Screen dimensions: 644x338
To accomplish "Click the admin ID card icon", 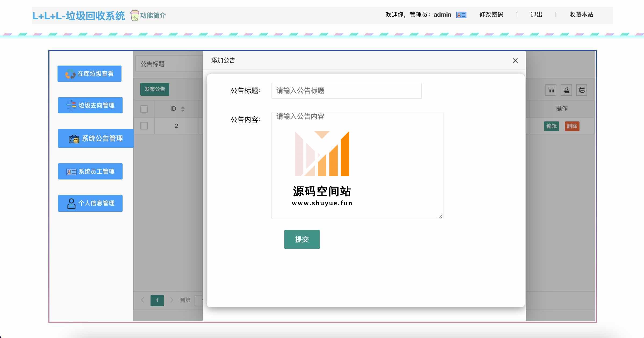I will 461,15.
